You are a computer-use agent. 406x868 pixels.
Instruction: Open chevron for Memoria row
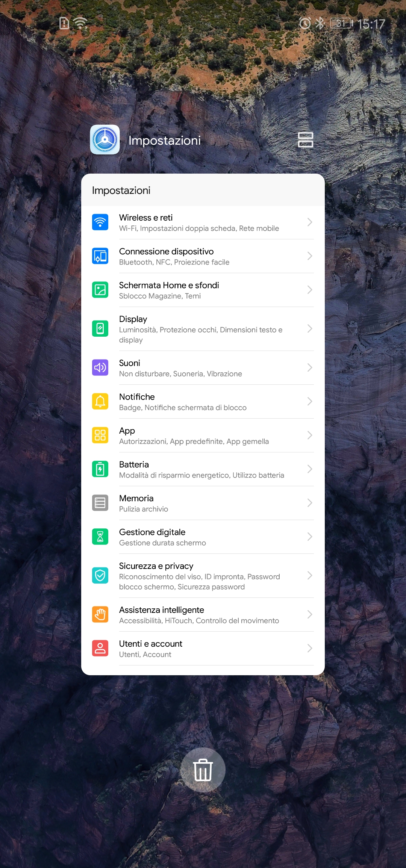[x=310, y=503]
